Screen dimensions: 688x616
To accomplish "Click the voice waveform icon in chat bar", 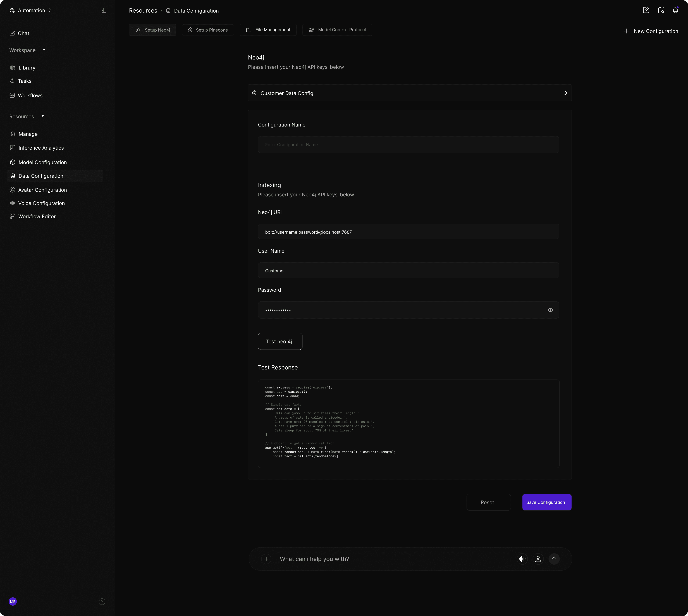I will click(x=522, y=559).
